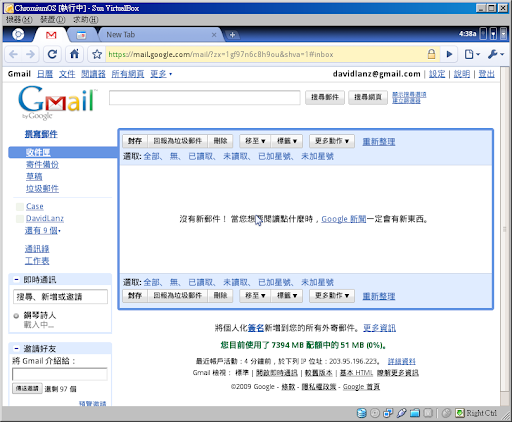Click the invite email input field

(x=60, y=374)
